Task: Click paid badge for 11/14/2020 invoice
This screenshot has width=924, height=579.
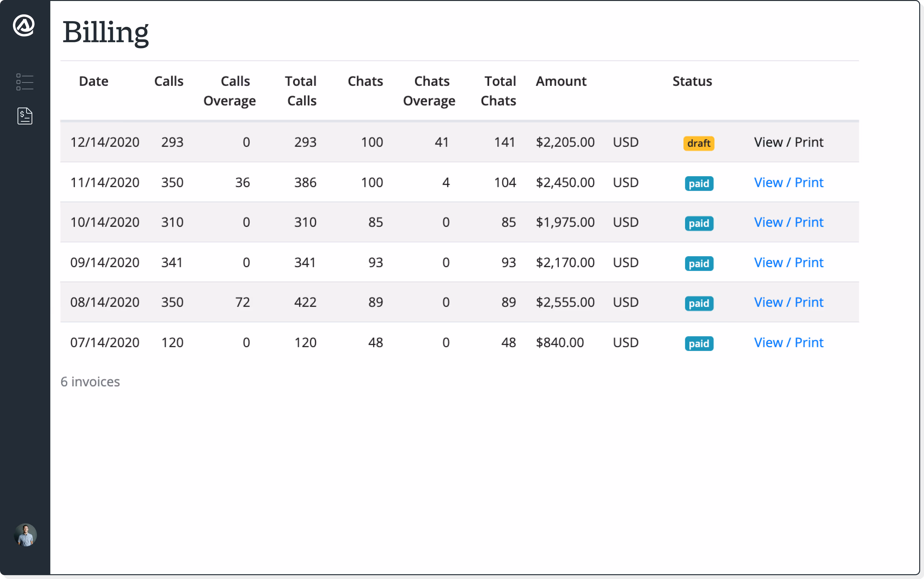Action: pos(699,183)
